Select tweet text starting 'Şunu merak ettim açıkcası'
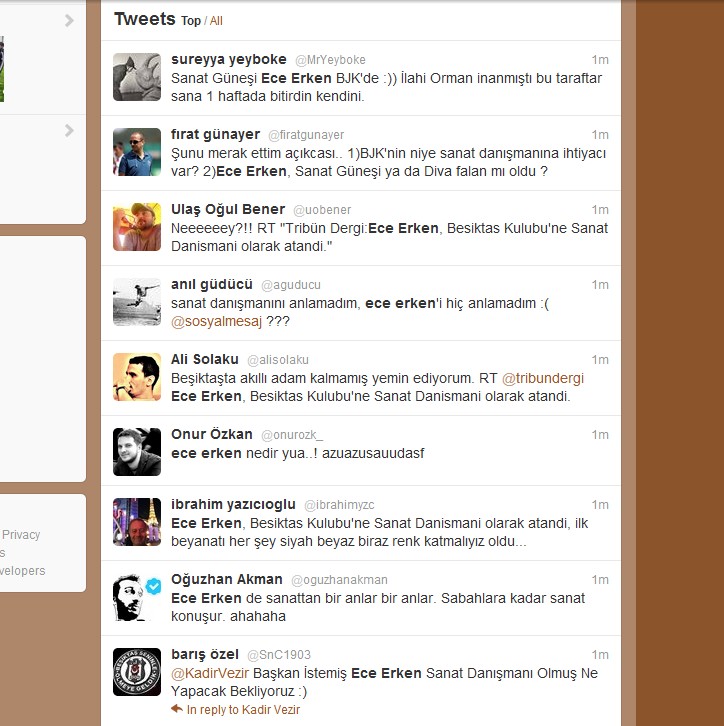724x726 pixels. point(388,162)
